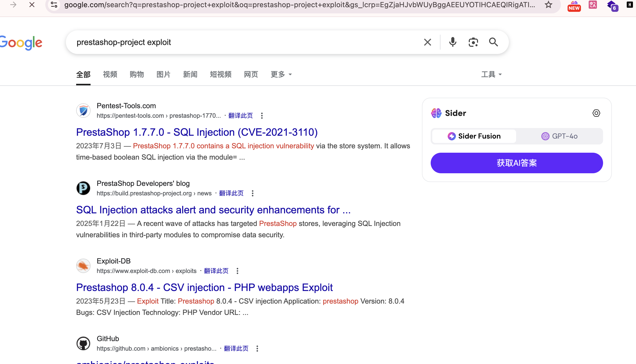
Task: Clear the search box with the X icon
Action: tap(428, 42)
